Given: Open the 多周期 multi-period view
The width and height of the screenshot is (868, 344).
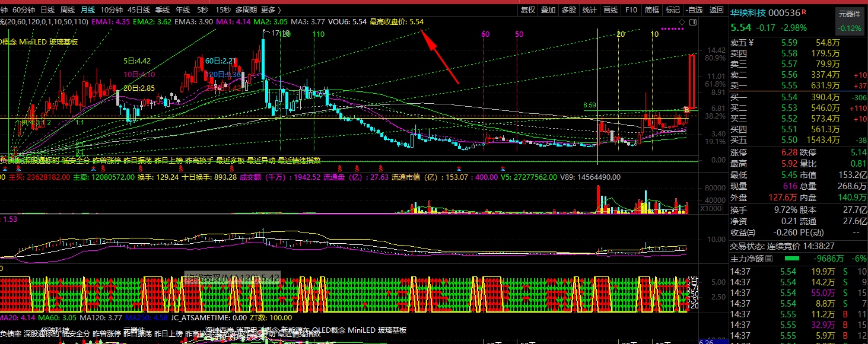Looking at the screenshot, I should tap(246, 9).
